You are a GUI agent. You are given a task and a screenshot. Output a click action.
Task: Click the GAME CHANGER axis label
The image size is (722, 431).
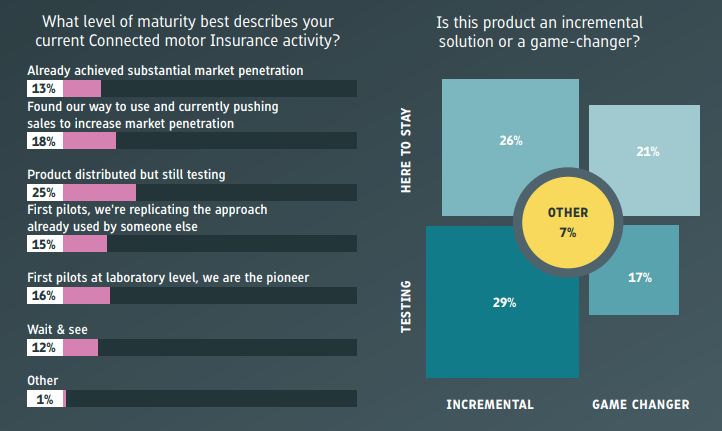(641, 405)
